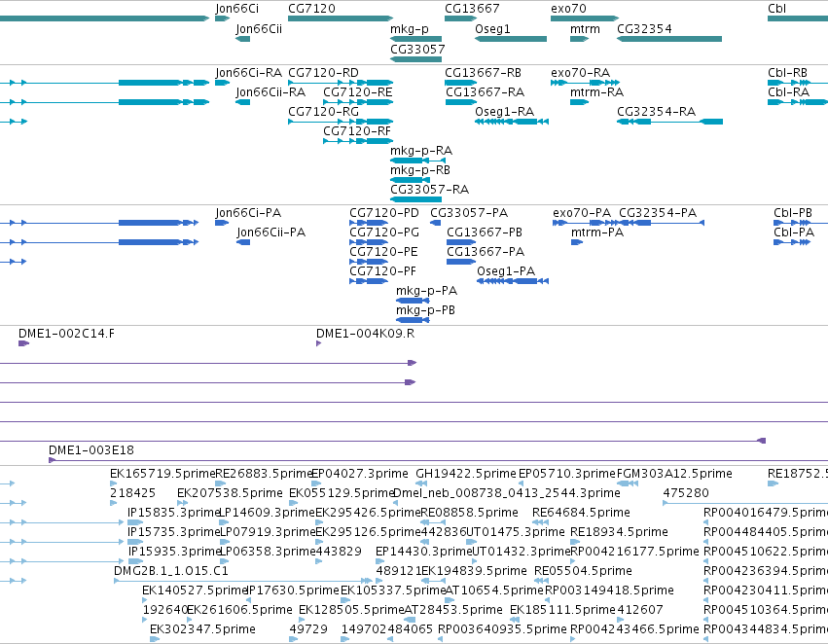Viewport: 828px width, 644px height.
Task: Click the mkg-p gene label
Action: click(x=410, y=29)
